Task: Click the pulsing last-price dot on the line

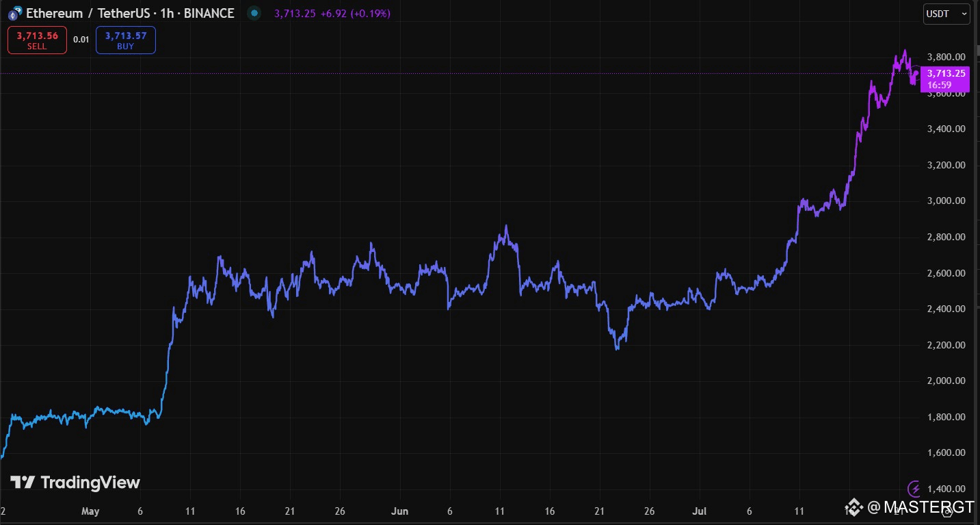Action: tap(916, 73)
